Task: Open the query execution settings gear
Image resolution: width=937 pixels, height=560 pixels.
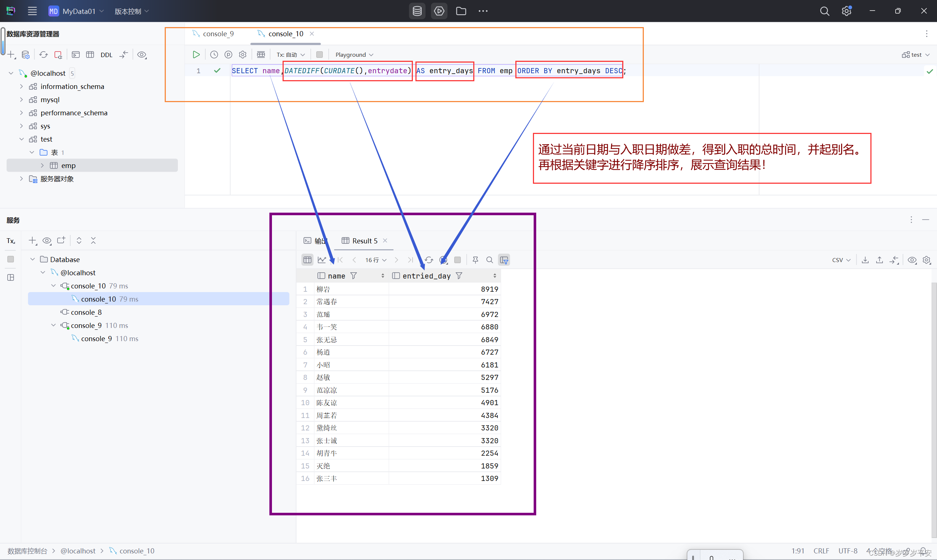Action: coord(243,54)
